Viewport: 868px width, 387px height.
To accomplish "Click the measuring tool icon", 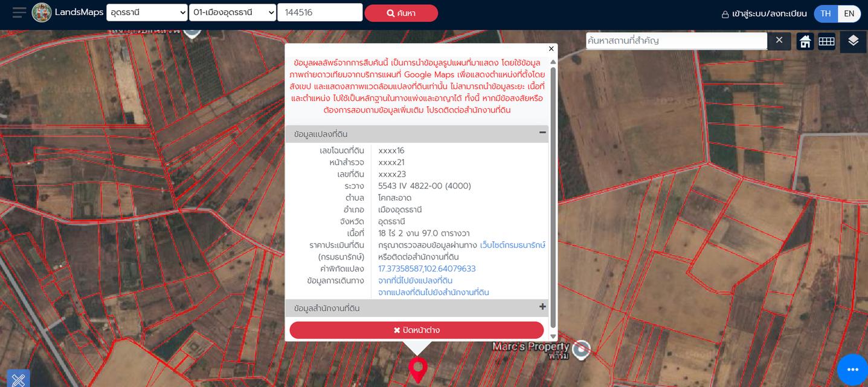I will (x=18, y=379).
